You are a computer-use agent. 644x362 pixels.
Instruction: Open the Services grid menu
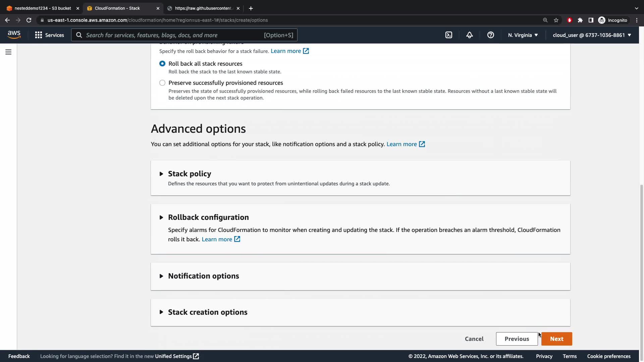[49, 35]
